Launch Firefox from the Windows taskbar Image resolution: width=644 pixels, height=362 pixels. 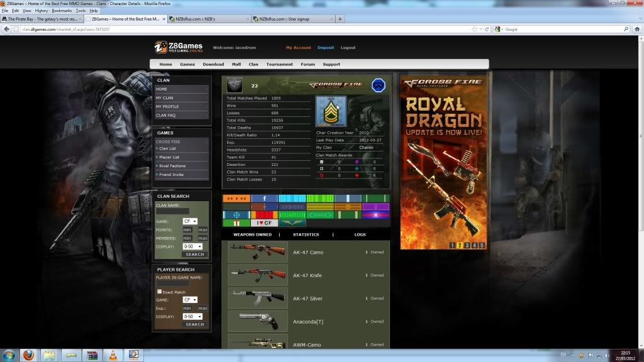[x=28, y=355]
